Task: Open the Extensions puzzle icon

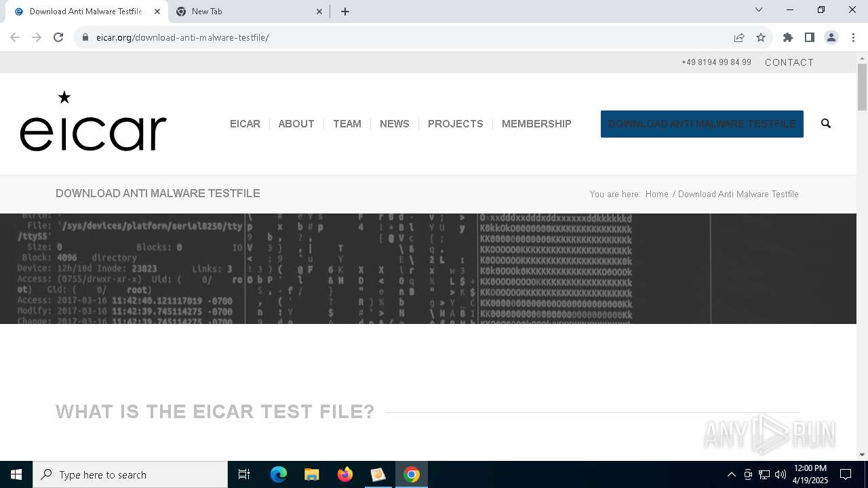Action: (x=788, y=37)
